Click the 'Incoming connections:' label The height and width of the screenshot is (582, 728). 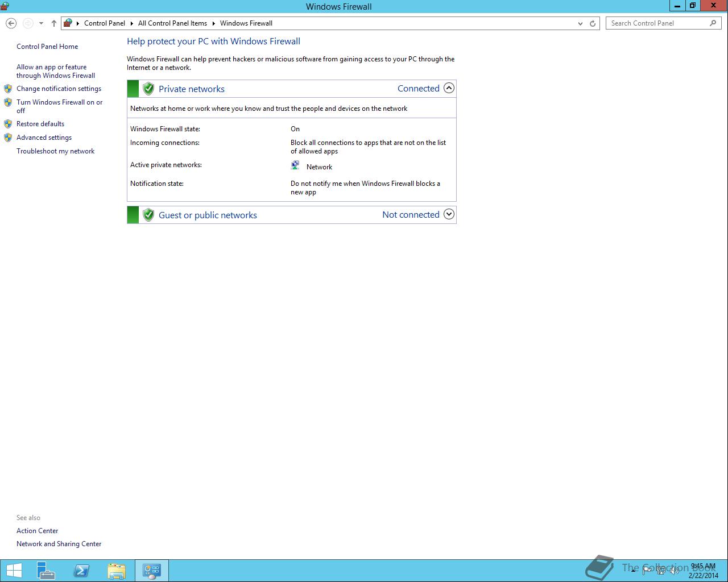coord(164,143)
